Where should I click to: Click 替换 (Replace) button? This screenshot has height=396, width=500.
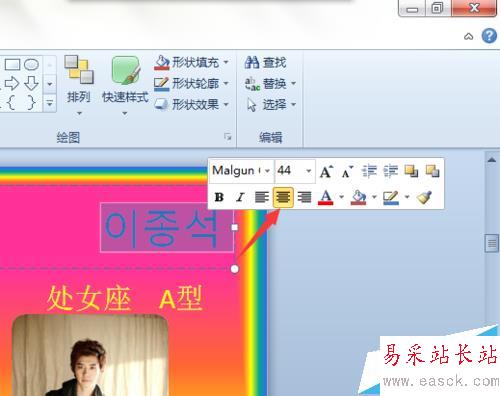coord(266,84)
